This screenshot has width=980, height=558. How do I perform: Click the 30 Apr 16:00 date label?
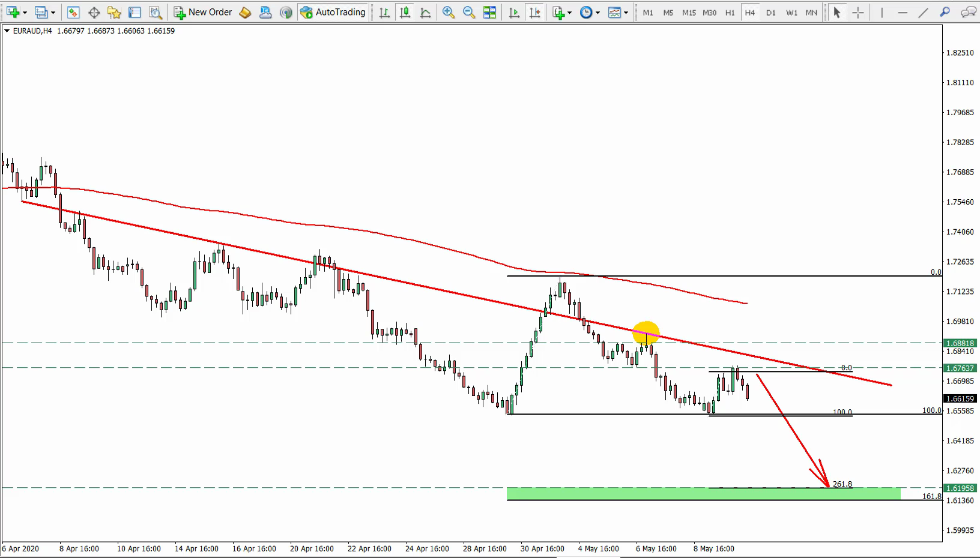click(542, 548)
